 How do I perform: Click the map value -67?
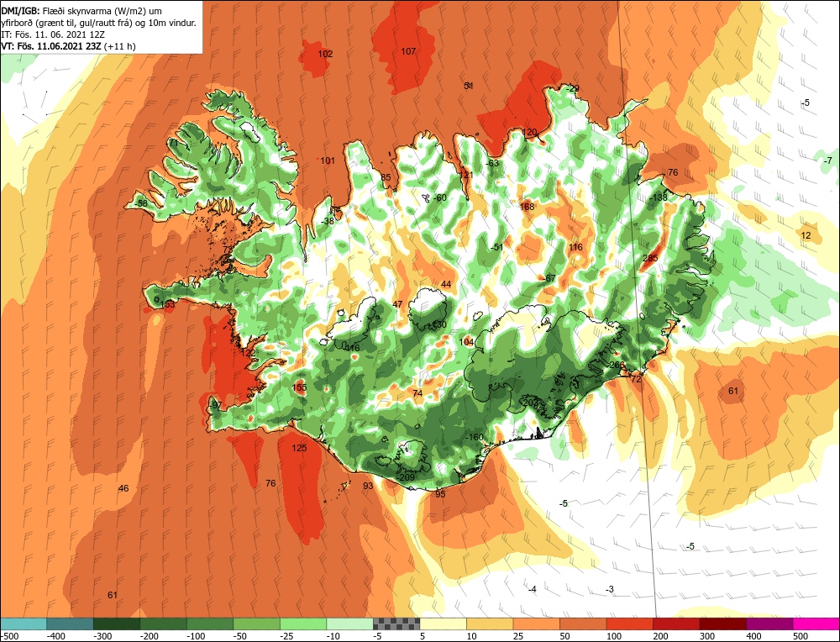(549, 278)
